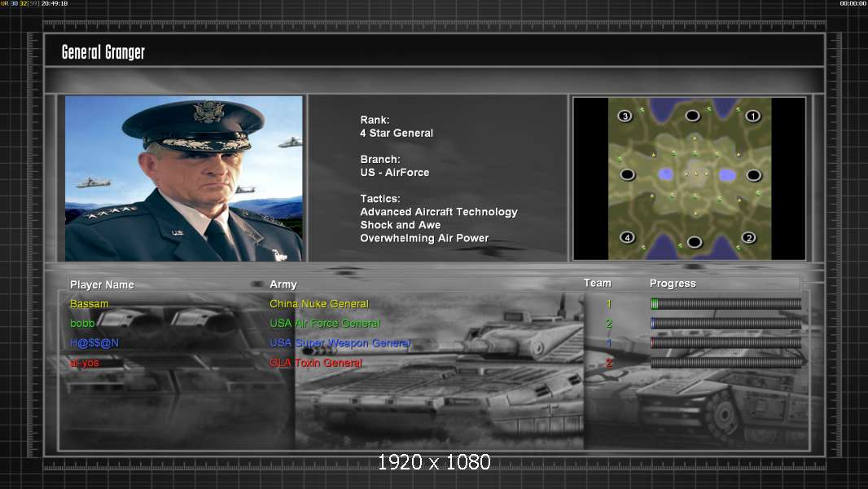Click the al-yos loading progress bar
The width and height of the screenshot is (868, 489).
726,363
